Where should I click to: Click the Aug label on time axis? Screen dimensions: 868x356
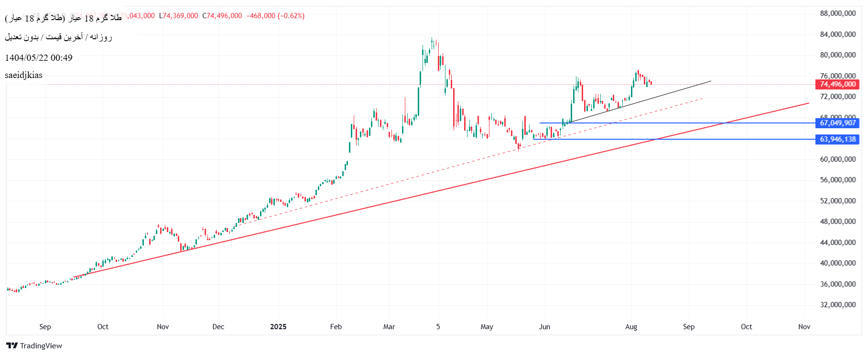pos(631,327)
